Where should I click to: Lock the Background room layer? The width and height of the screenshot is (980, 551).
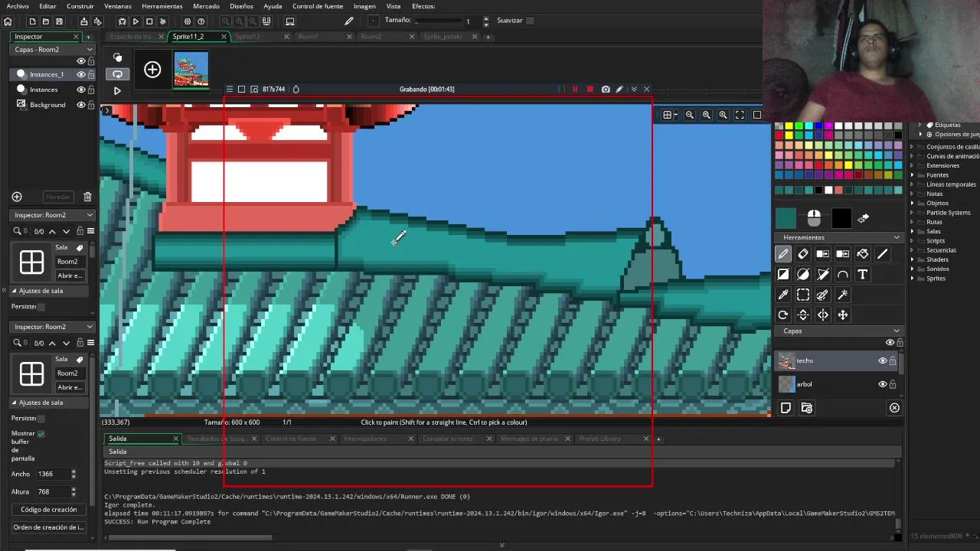pos(91,105)
